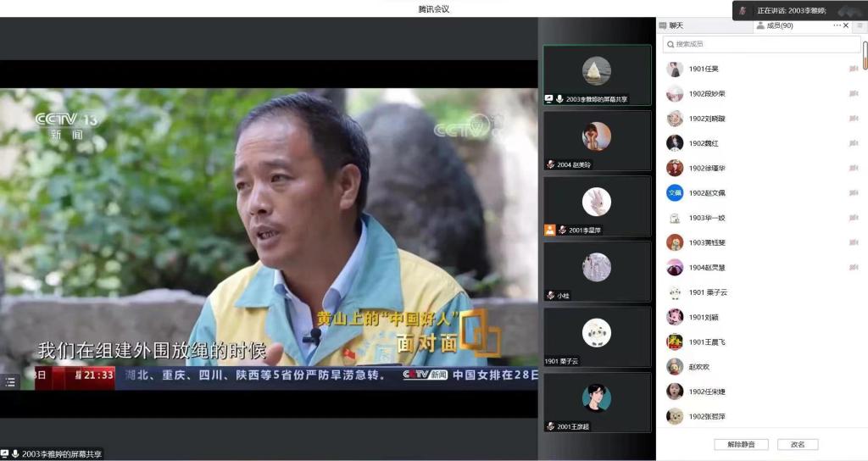Click the microphone icon on 2003李雅婷 thumbnail

[559, 99]
